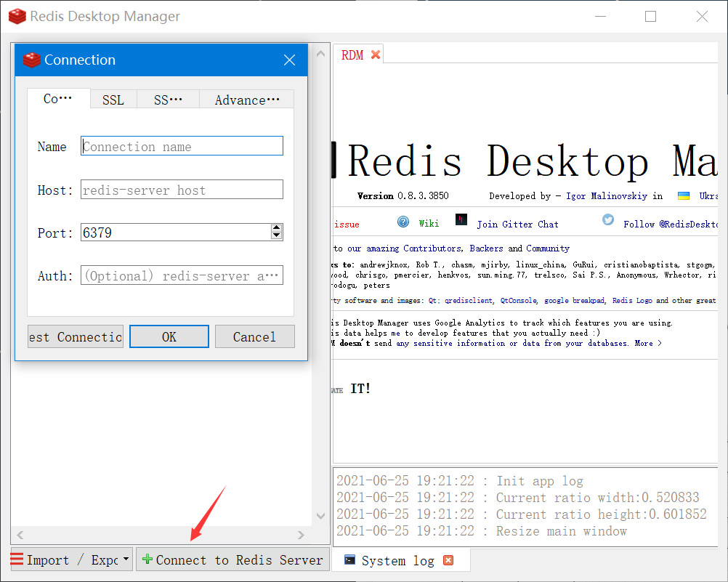Image resolution: width=728 pixels, height=582 pixels.
Task: Click the connection tree scroll-down arrow
Action: tap(320, 516)
